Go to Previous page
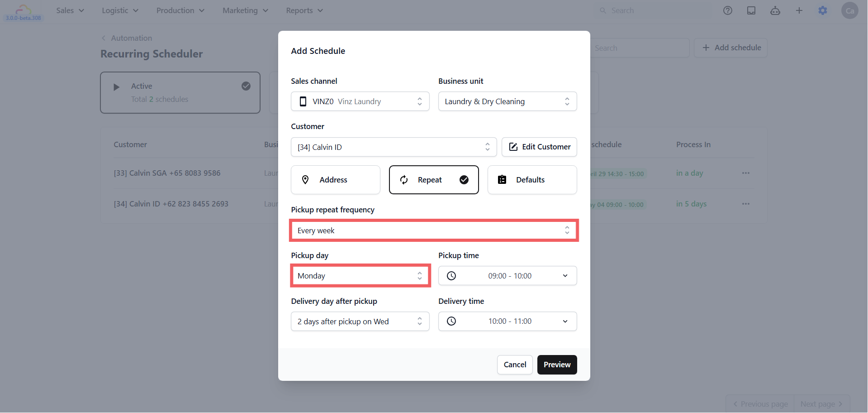Screen dimensions: 868x413 click(x=760, y=404)
